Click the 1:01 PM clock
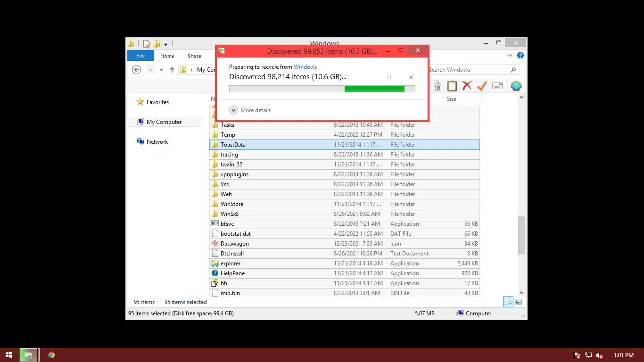 [624, 355]
